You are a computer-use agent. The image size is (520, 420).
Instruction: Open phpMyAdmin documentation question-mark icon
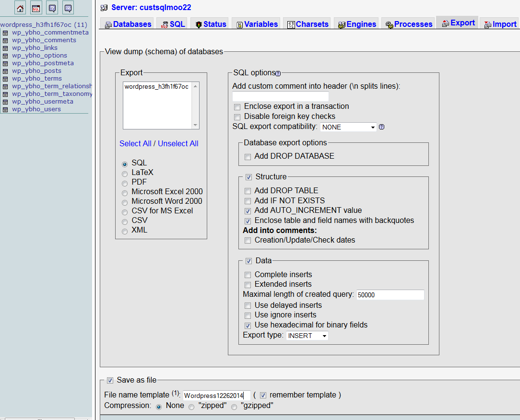pyautogui.click(x=52, y=8)
